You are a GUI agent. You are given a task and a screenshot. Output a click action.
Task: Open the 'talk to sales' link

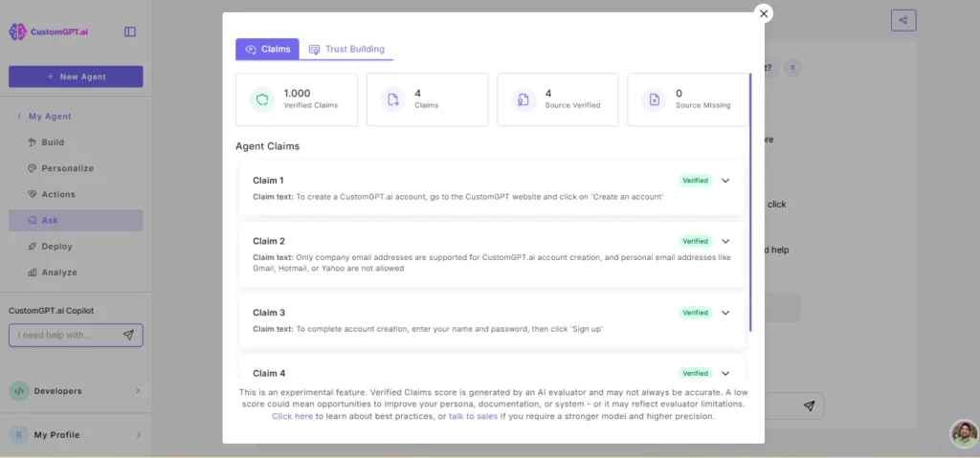[x=473, y=416]
